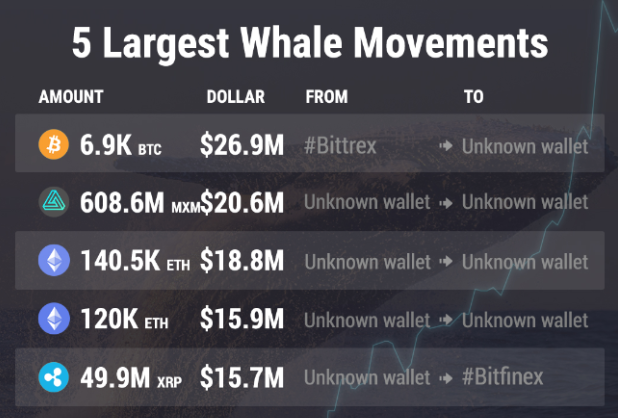Click the orange Bitcoin coin icon
Screen dimensions: 618x418
tap(54, 145)
